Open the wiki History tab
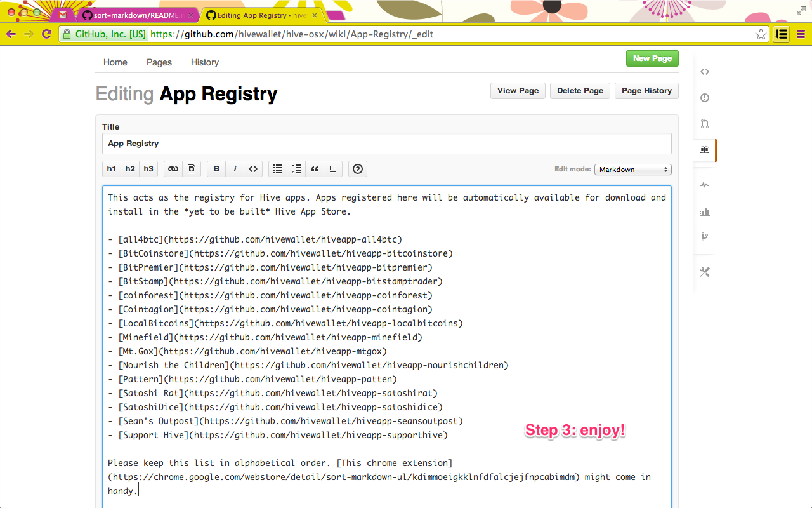 click(x=205, y=62)
